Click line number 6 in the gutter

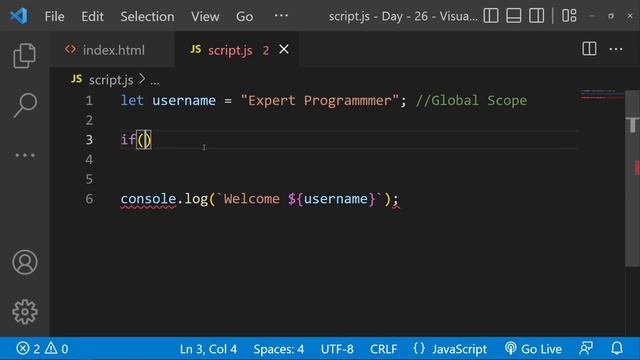point(89,199)
